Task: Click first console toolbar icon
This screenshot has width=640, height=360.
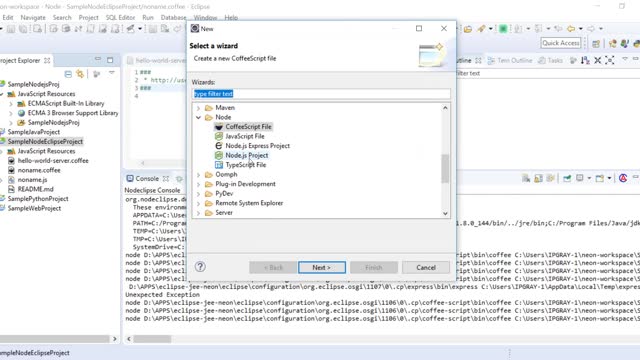Action: (x=526, y=178)
